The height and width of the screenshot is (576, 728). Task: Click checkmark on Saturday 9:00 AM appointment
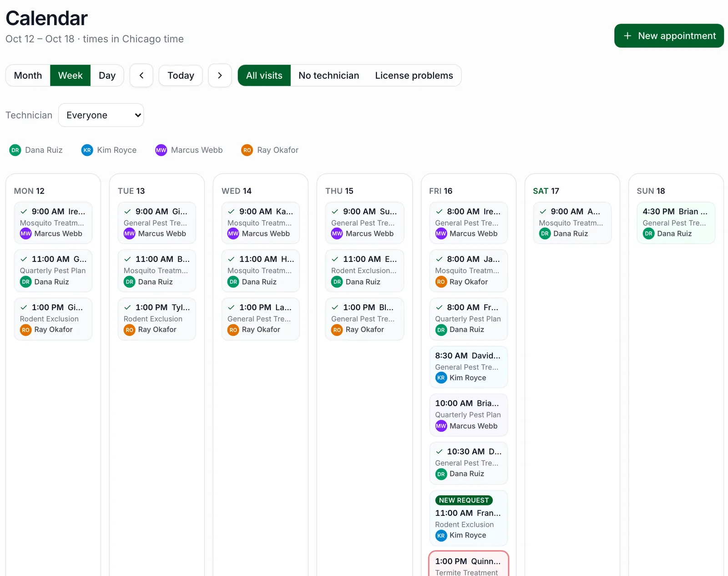tap(543, 211)
